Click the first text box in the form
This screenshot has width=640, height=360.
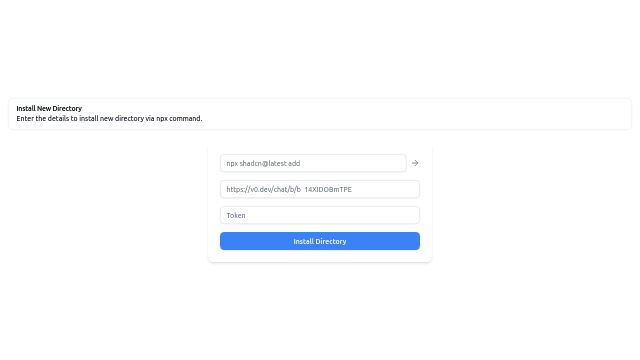click(x=313, y=163)
